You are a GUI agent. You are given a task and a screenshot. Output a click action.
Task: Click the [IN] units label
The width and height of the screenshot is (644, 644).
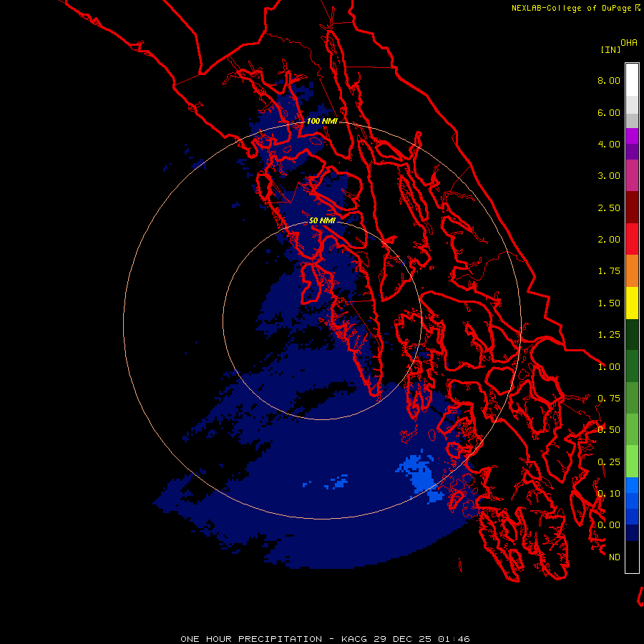point(610,49)
